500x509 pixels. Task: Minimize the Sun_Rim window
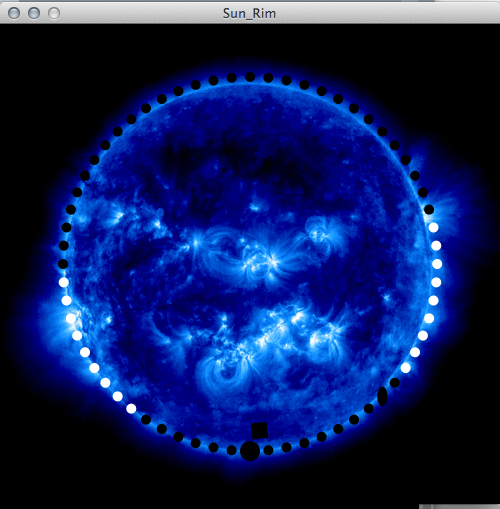click(34, 13)
